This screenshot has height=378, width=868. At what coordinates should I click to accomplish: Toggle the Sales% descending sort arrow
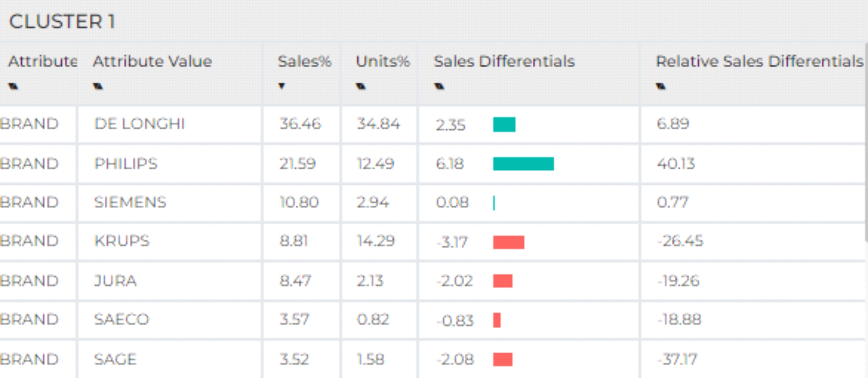[x=281, y=86]
